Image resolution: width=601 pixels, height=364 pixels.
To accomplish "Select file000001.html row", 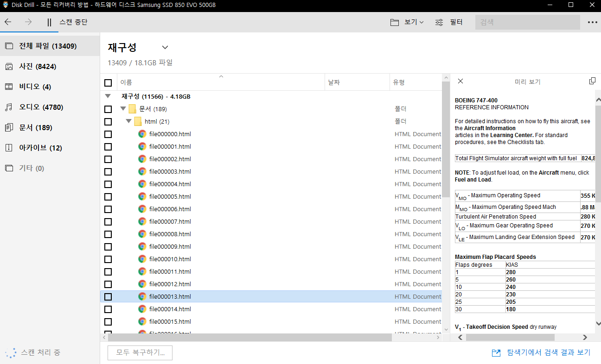I will (x=271, y=146).
